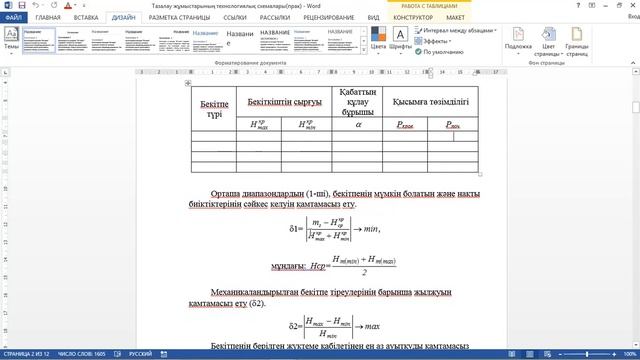Open the quick access toolbar customize arrow
Screen dimensions: 640x360
tap(84, 6)
